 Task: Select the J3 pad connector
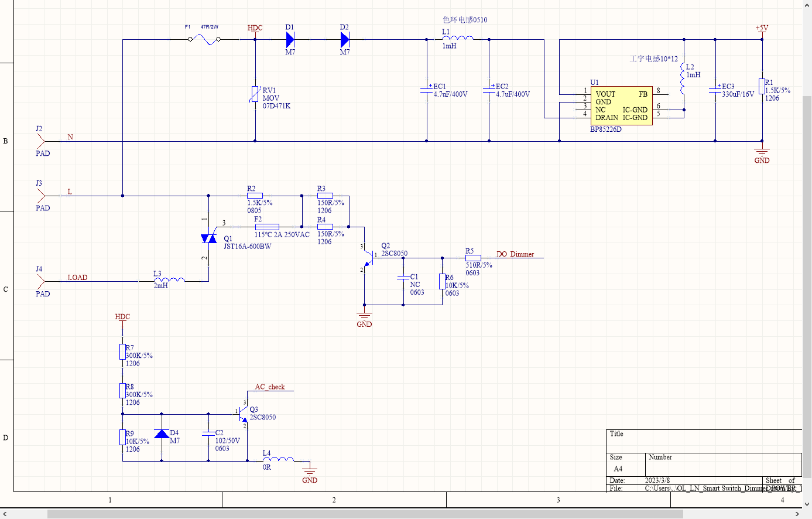click(x=42, y=196)
